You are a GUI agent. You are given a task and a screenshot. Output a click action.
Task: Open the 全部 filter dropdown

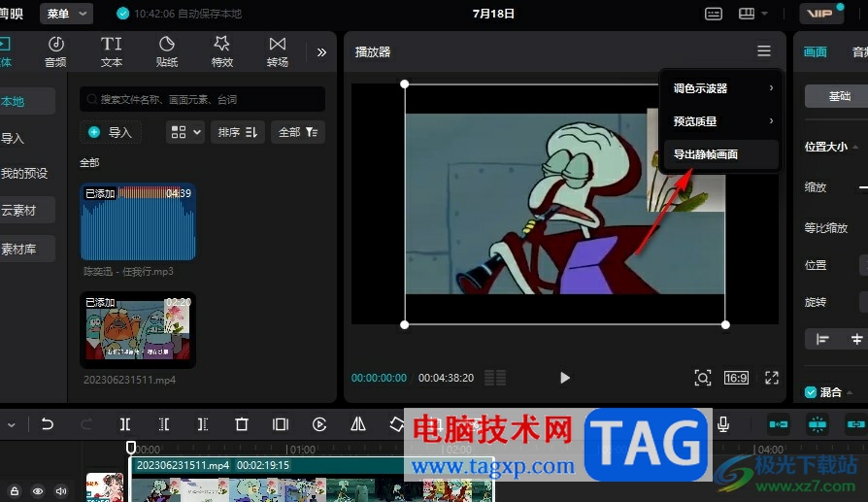[298, 132]
